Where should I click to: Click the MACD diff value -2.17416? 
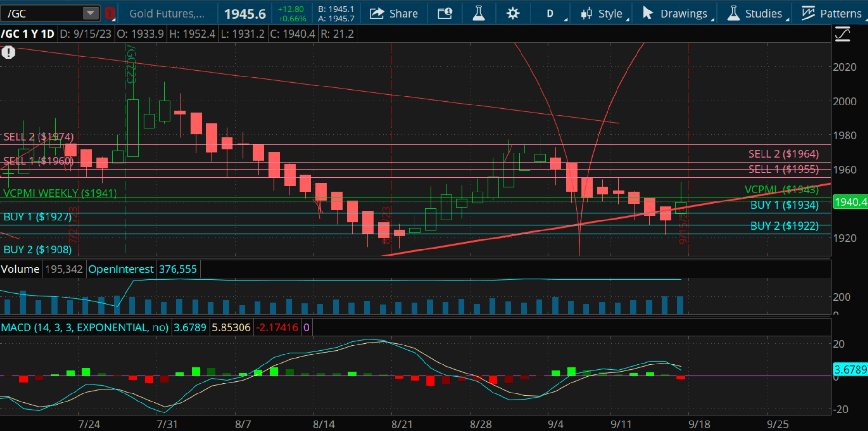277,327
